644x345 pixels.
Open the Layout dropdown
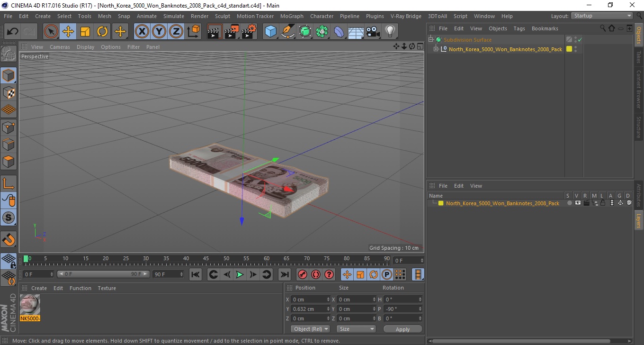click(602, 16)
